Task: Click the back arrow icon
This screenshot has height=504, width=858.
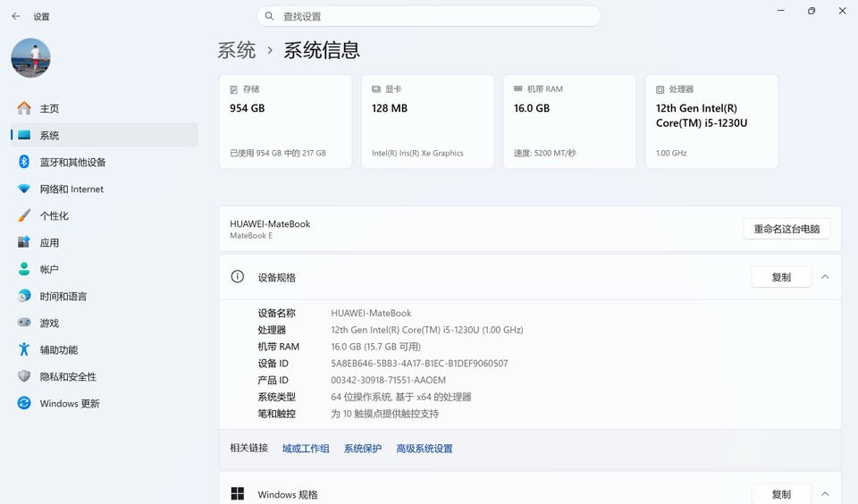Action: pos(16,16)
